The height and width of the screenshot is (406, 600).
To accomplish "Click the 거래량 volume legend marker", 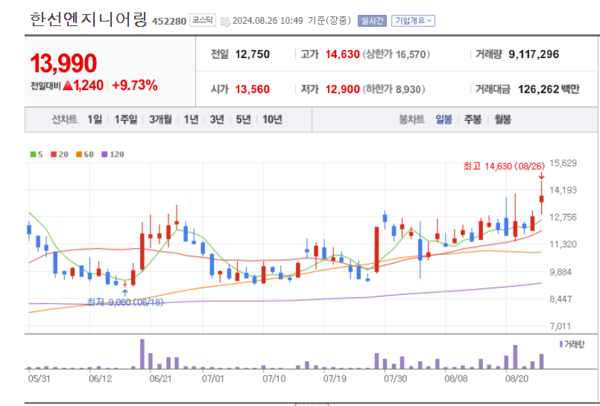I will pos(561,344).
